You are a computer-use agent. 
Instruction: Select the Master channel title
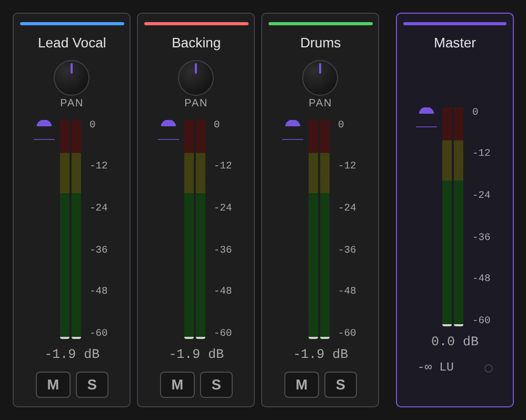[x=454, y=43]
